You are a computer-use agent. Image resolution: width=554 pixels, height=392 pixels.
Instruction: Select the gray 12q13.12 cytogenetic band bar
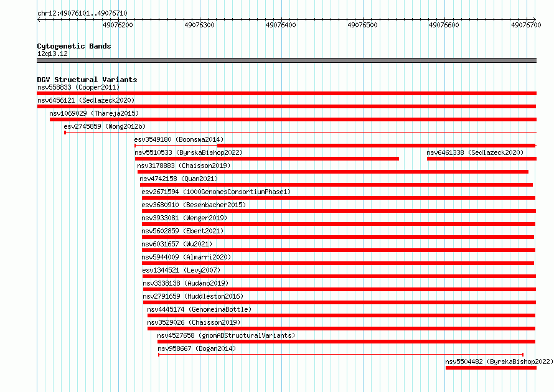coord(286,60)
